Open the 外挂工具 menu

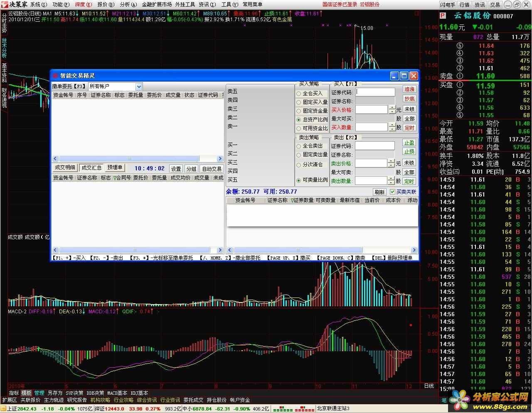pyautogui.click(x=185, y=4)
